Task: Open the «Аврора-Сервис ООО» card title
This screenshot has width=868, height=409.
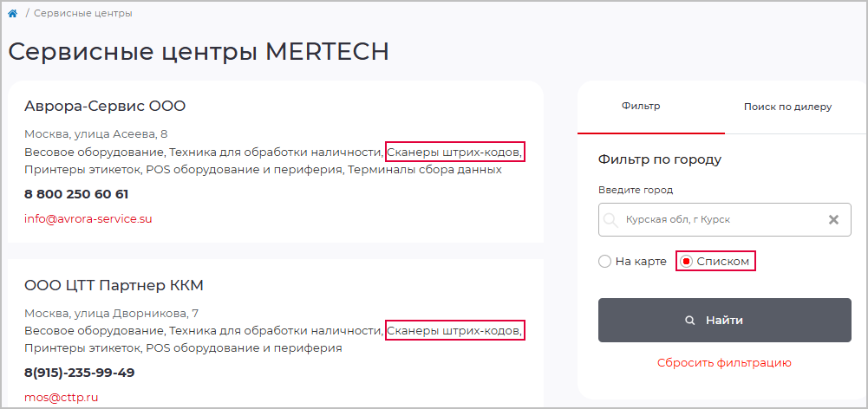Action: coord(105,107)
